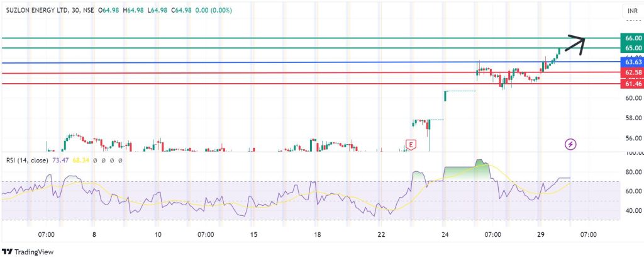This screenshot has height=260, width=644.
Task: Click the 40.00 label on the RSI scale
Action: coord(634,211)
